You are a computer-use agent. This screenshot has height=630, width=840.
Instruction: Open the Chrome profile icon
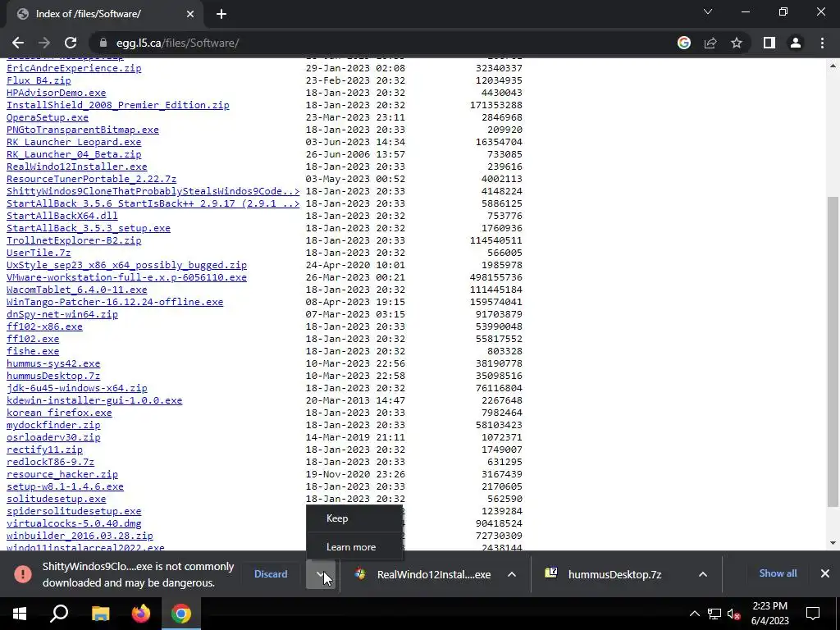click(796, 43)
